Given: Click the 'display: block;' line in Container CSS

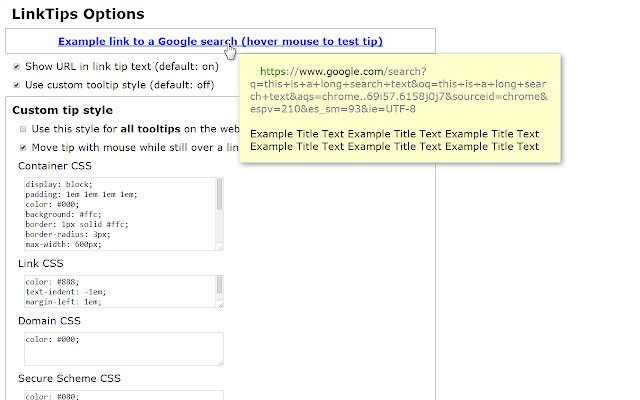Looking at the screenshot, I should pyautogui.click(x=59, y=184).
